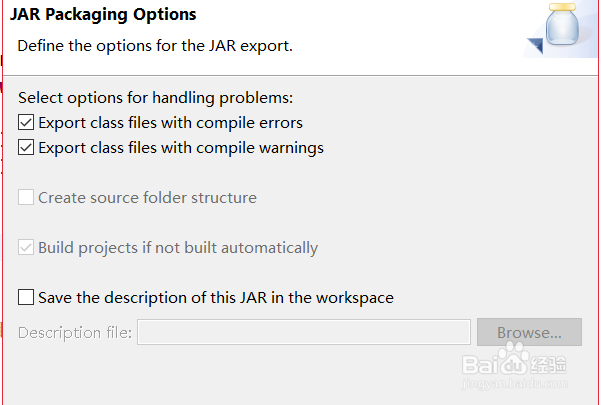Click the JAR jar icon in header
This screenshot has height=405, width=602.
click(x=562, y=24)
